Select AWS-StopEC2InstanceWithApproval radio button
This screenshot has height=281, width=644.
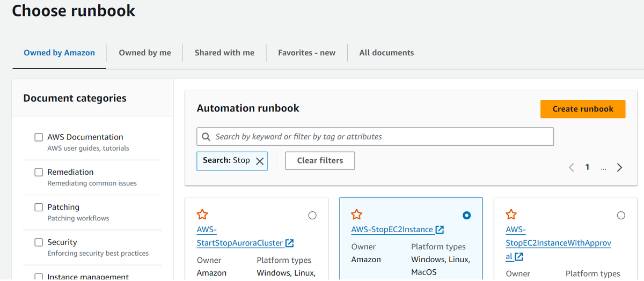pyautogui.click(x=621, y=216)
